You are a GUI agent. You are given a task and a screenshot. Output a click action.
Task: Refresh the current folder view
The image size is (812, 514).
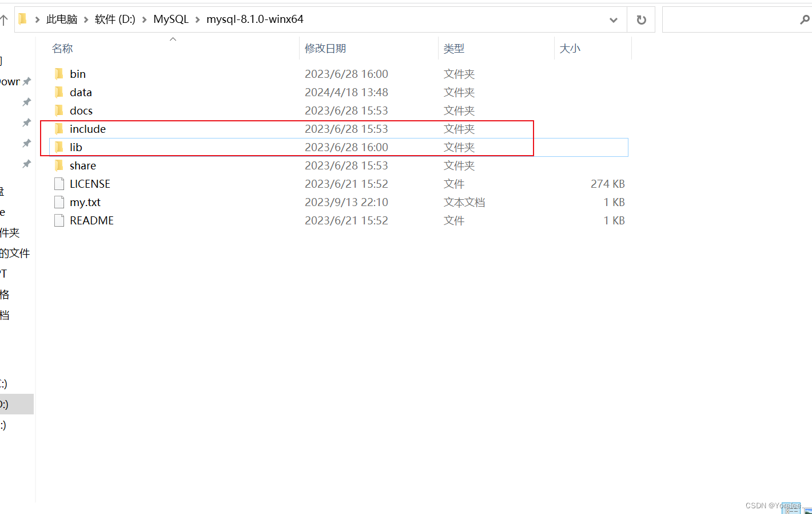click(641, 19)
